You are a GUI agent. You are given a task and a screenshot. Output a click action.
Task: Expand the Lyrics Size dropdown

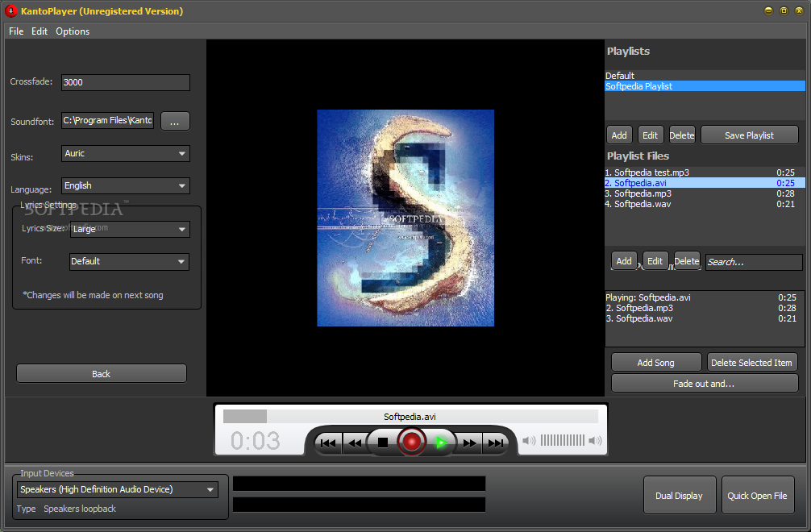(130, 229)
